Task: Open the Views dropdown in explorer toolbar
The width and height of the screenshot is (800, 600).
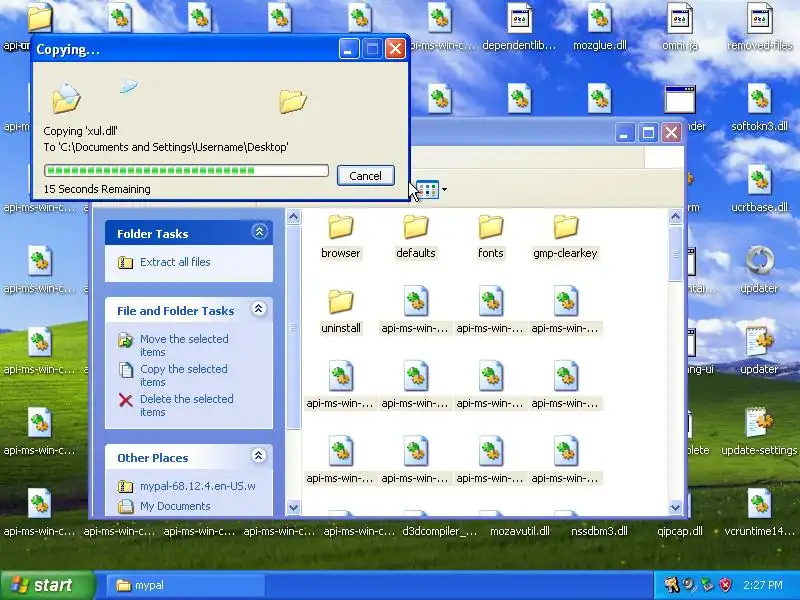Action: coord(444,189)
